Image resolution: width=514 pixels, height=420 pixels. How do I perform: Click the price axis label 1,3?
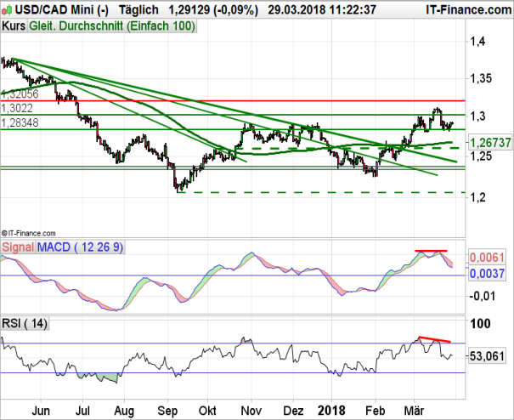[x=477, y=116]
